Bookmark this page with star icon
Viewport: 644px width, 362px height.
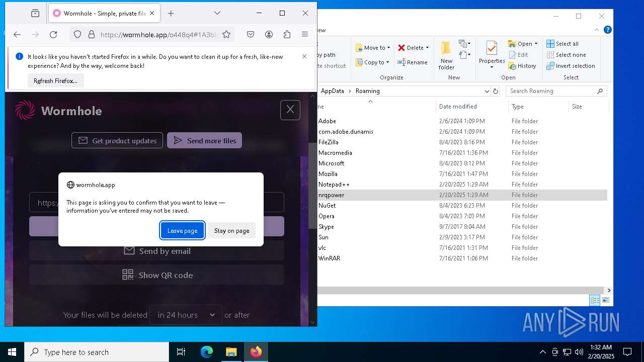click(x=226, y=34)
